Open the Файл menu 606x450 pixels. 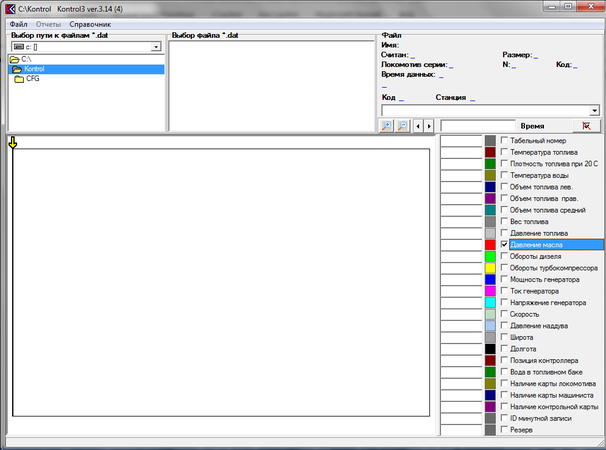coord(18,23)
